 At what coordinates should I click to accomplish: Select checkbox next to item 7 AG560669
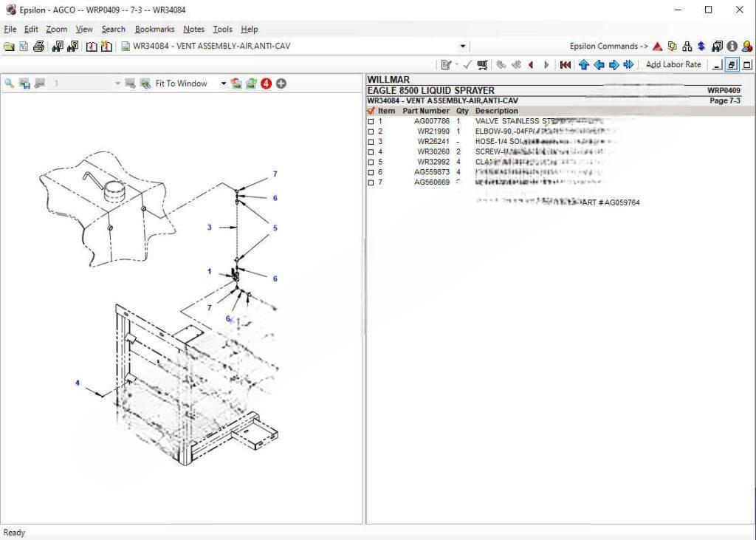[371, 182]
